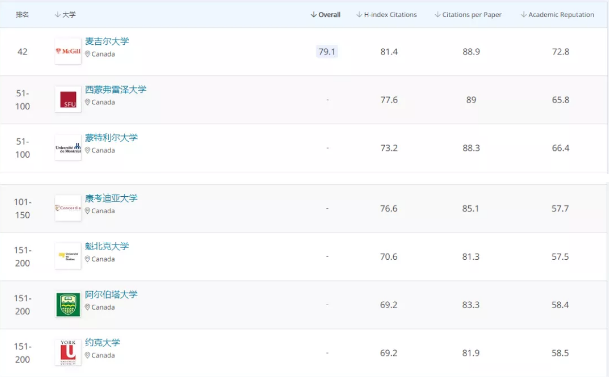This screenshot has width=609, height=377.
Task: Click Canada location under 阿尔伯塔大学
Action: [x=100, y=307]
